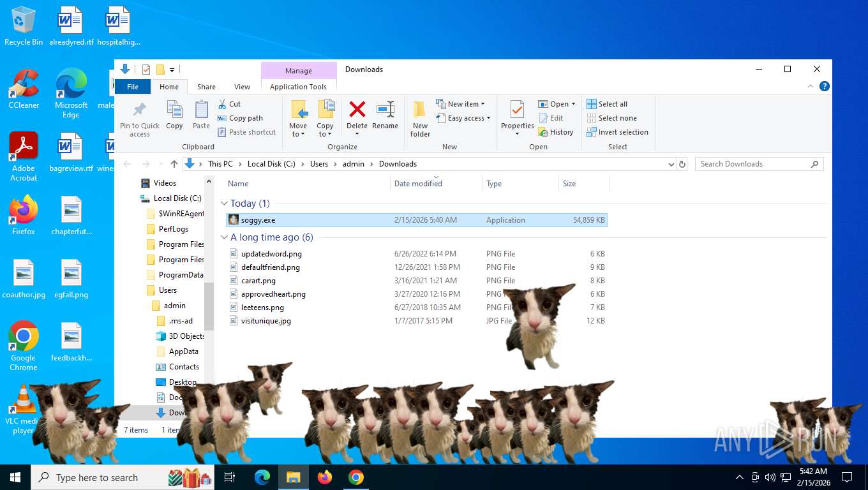Refresh the Downloads folder view
Viewport: 868px width, 490px height.
click(682, 164)
